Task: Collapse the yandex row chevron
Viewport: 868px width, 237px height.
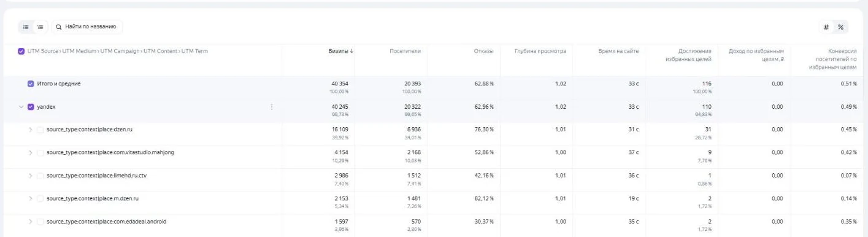Action: [21, 107]
